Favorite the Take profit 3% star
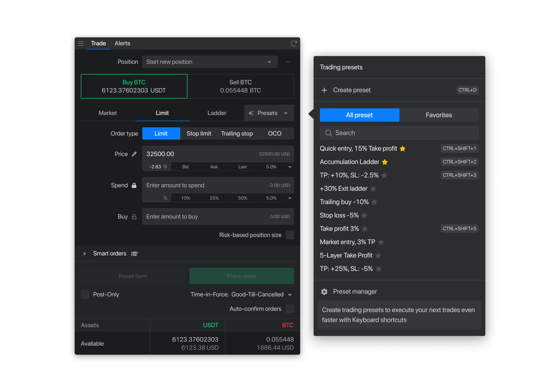Viewport: 560px width, 392px height. [x=365, y=229]
